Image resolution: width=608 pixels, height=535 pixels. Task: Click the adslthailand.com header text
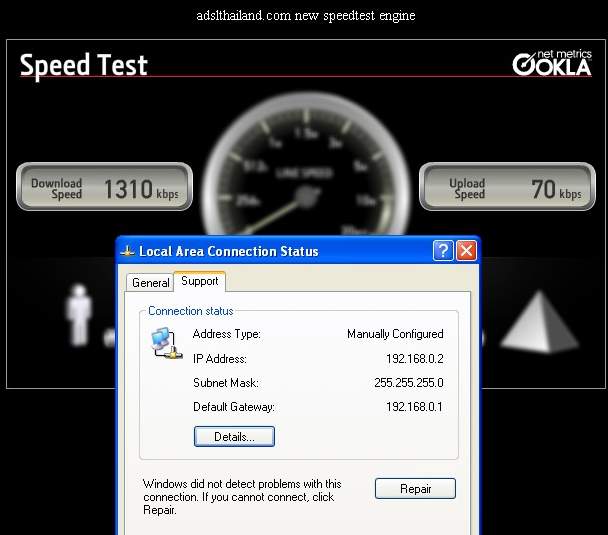(x=304, y=16)
